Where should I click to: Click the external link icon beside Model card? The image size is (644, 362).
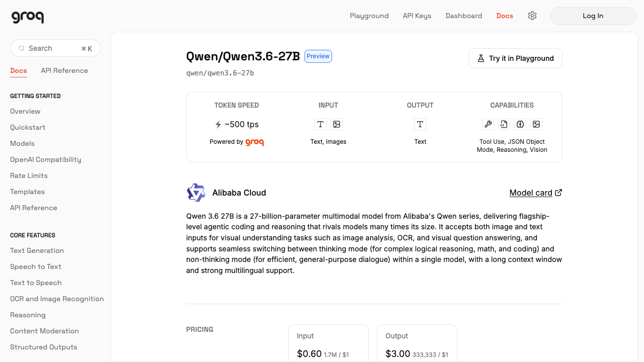(x=558, y=193)
